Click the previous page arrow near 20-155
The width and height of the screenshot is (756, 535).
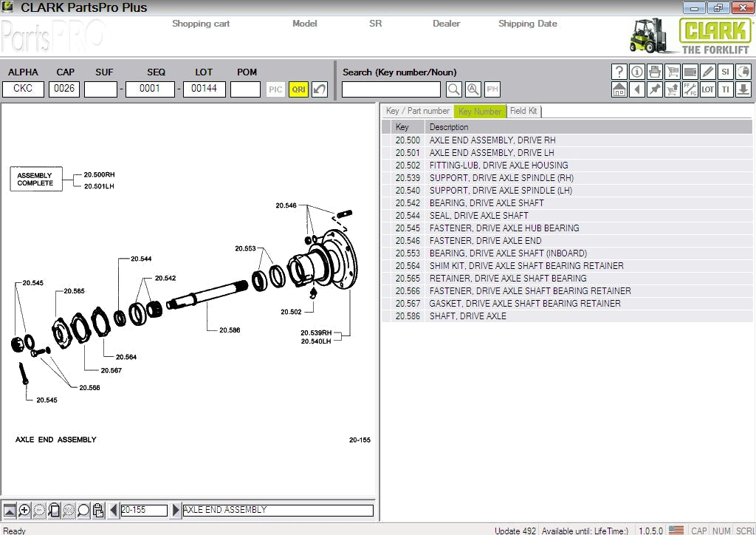click(112, 510)
